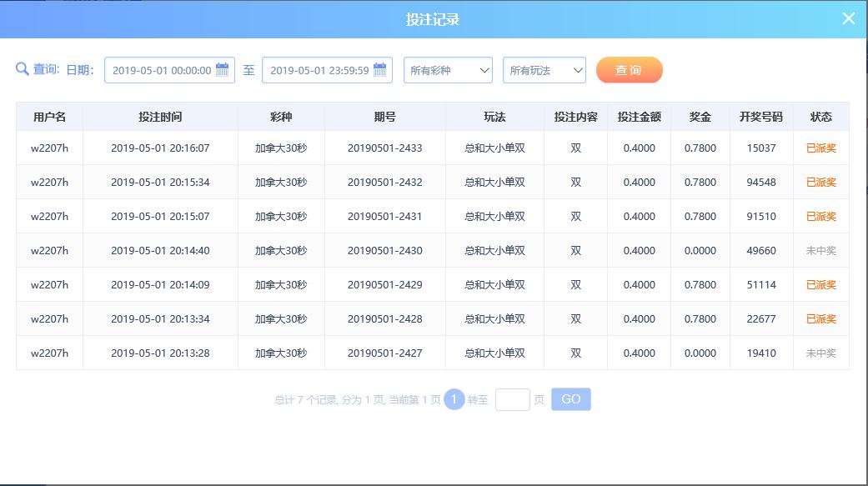868x486 pixels.
Task: Select the row for issue 20190501-2428
Action: click(x=433, y=318)
